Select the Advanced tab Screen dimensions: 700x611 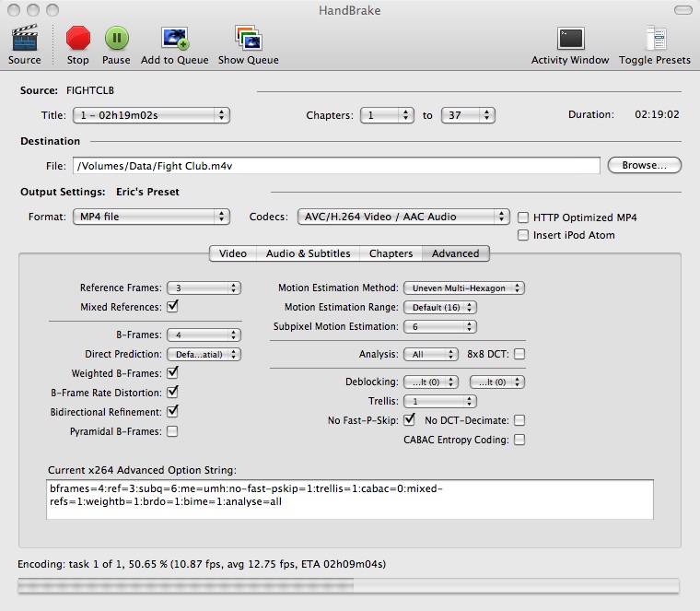click(x=456, y=253)
